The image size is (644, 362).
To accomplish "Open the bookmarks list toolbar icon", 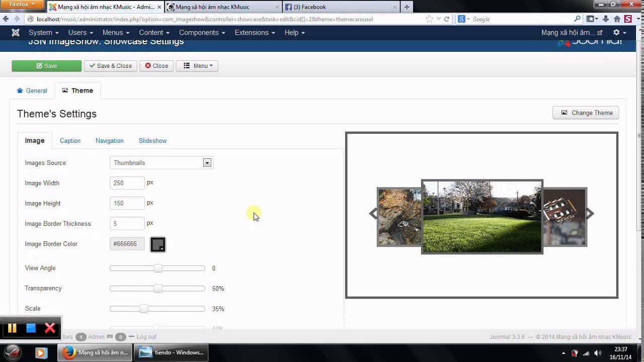I will pos(592,19).
